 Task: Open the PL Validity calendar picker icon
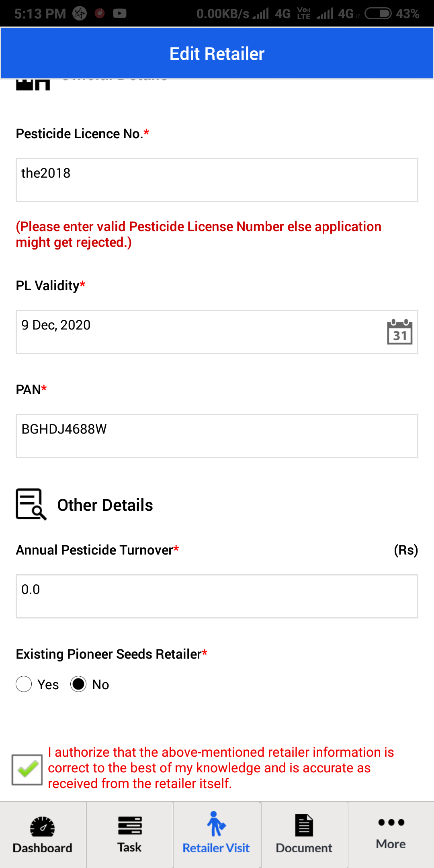pyautogui.click(x=400, y=332)
